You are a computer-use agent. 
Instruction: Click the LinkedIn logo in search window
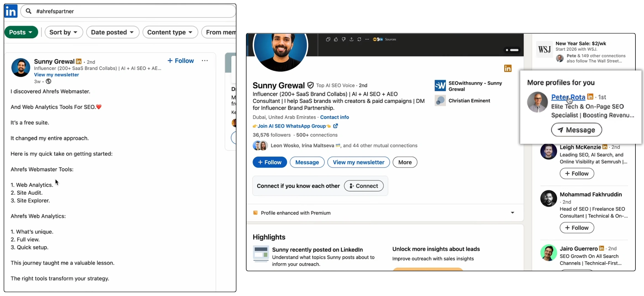click(x=11, y=11)
